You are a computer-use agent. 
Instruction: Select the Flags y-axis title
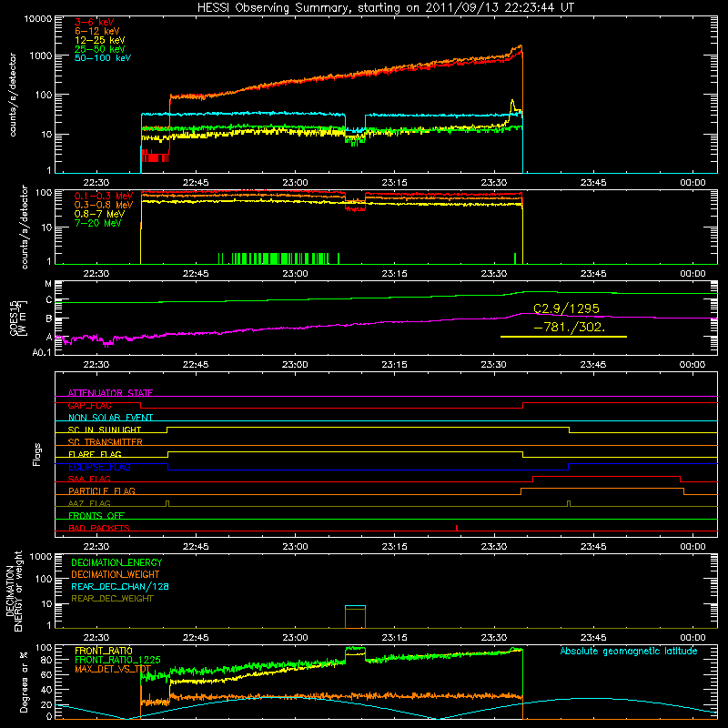tap(36, 454)
